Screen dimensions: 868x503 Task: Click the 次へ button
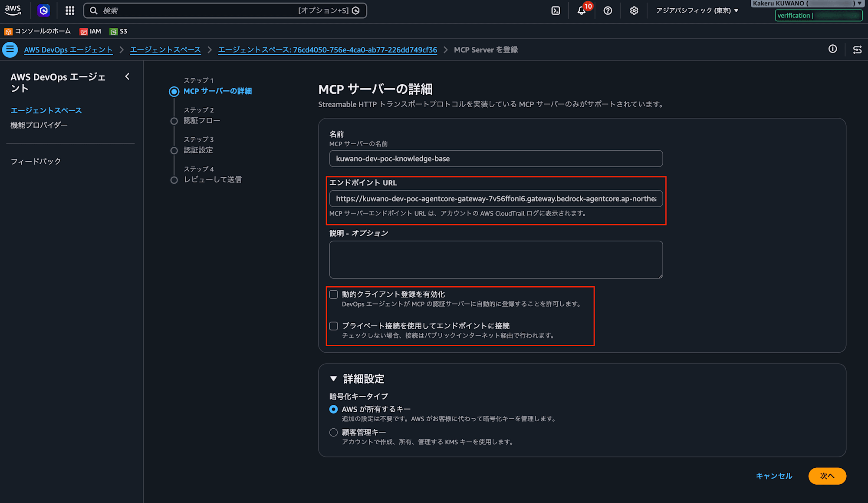[x=827, y=476]
